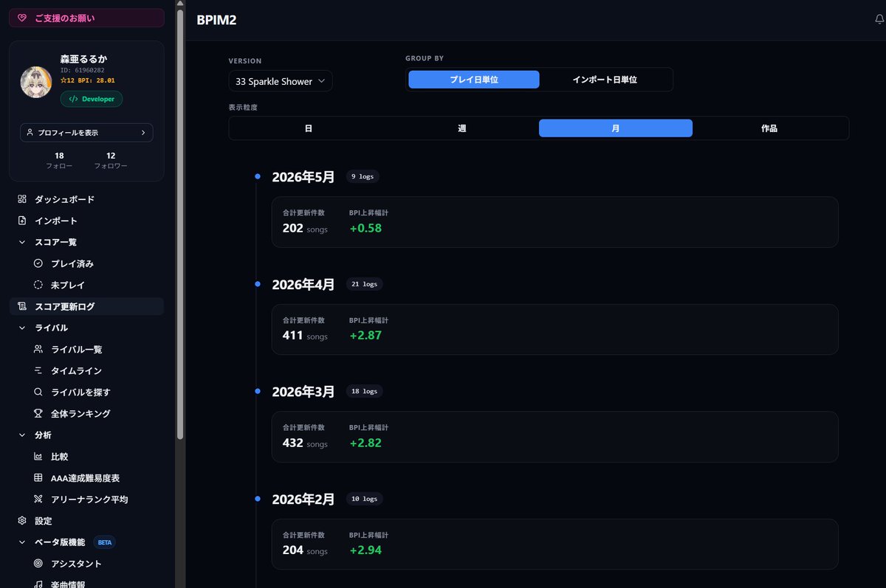View 18 フォロー count

pos(59,160)
